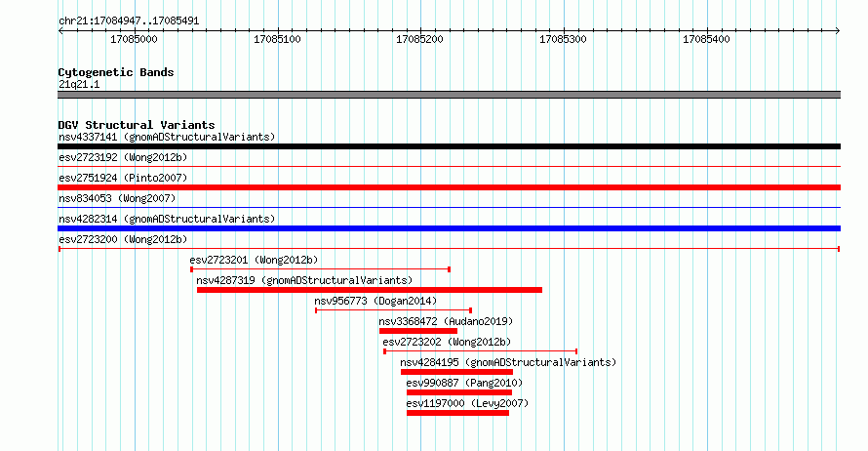Screen dimensions: 868x451
Task: Click ruler position 17085300
Action: (563, 39)
